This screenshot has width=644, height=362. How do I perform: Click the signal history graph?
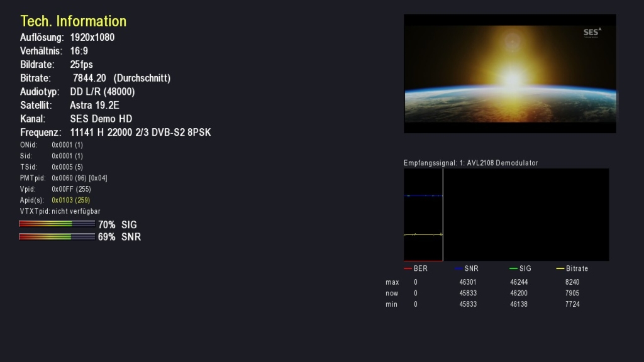(506, 215)
